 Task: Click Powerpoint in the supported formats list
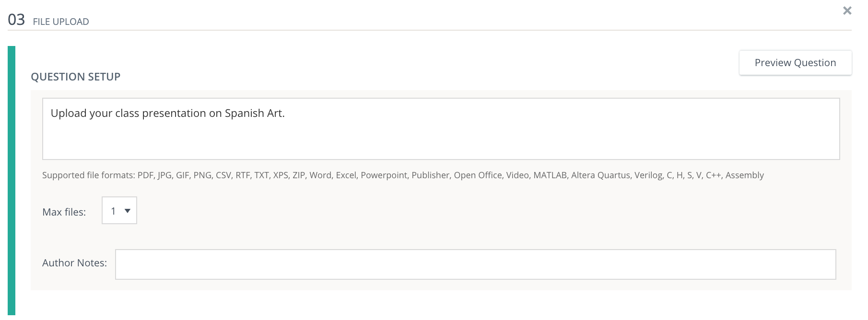[384, 175]
